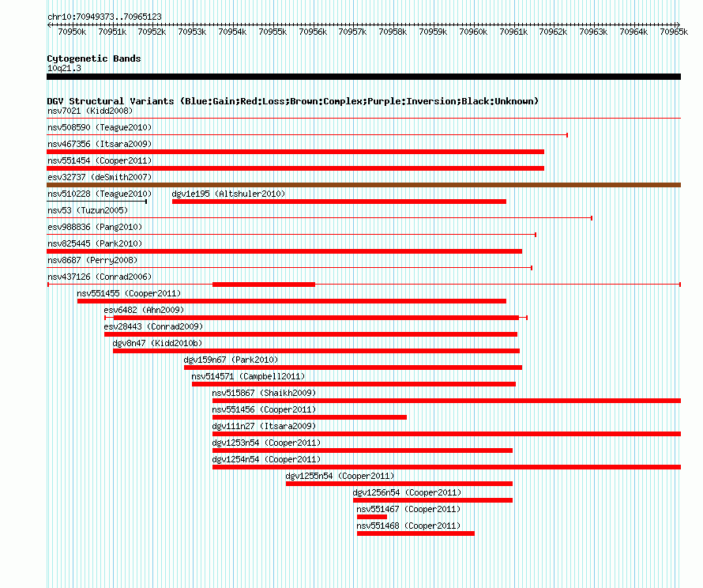Click the right arrow end of ruler
The width and height of the screenshot is (703, 588).
point(679,24)
